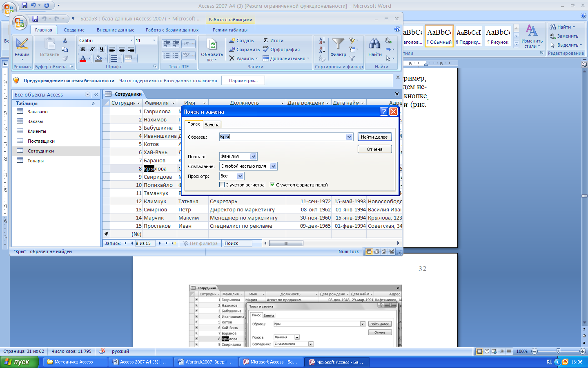Screen dimensions: 588x368
Task: Center align text in Access ribbon
Action: 122,49
